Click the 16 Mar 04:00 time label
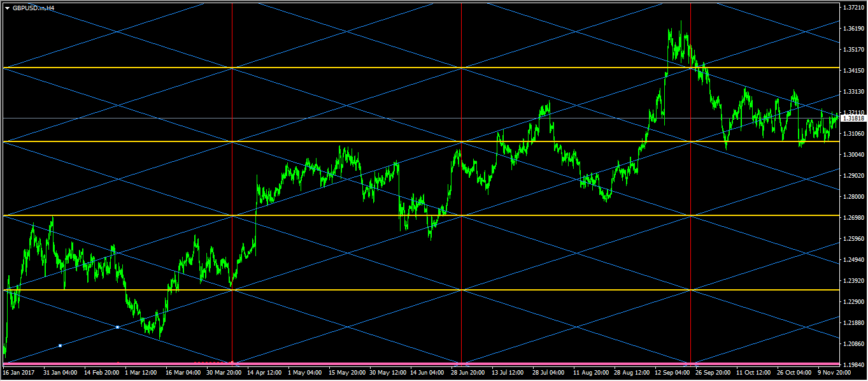The height and width of the screenshot is (381, 868). pos(183,371)
